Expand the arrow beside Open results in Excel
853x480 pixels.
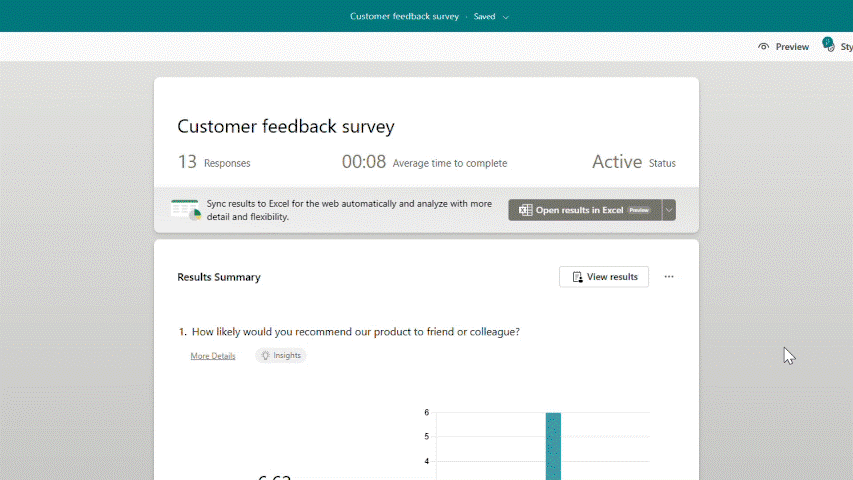[669, 210]
